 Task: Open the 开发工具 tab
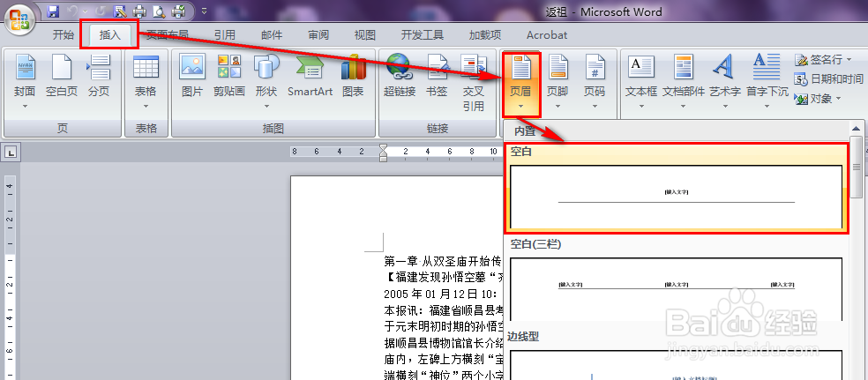click(423, 35)
